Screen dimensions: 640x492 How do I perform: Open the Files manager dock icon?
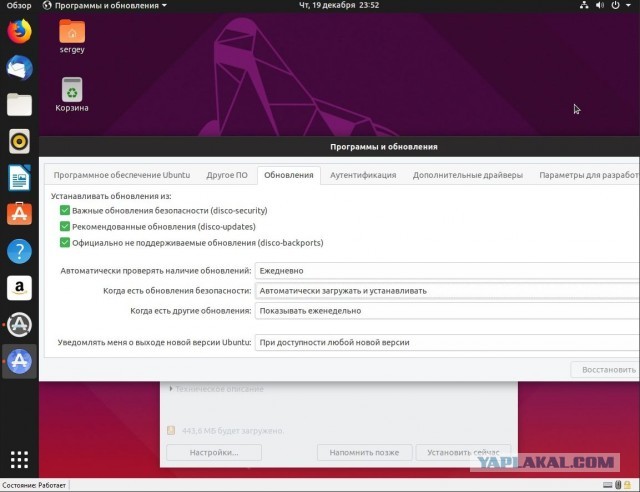click(x=19, y=105)
